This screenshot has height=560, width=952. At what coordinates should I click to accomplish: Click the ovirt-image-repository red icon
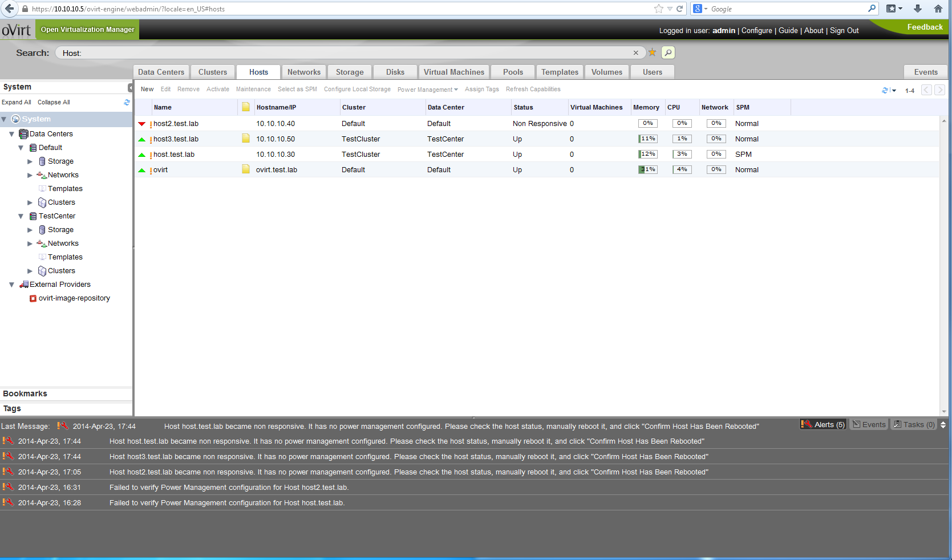click(33, 298)
